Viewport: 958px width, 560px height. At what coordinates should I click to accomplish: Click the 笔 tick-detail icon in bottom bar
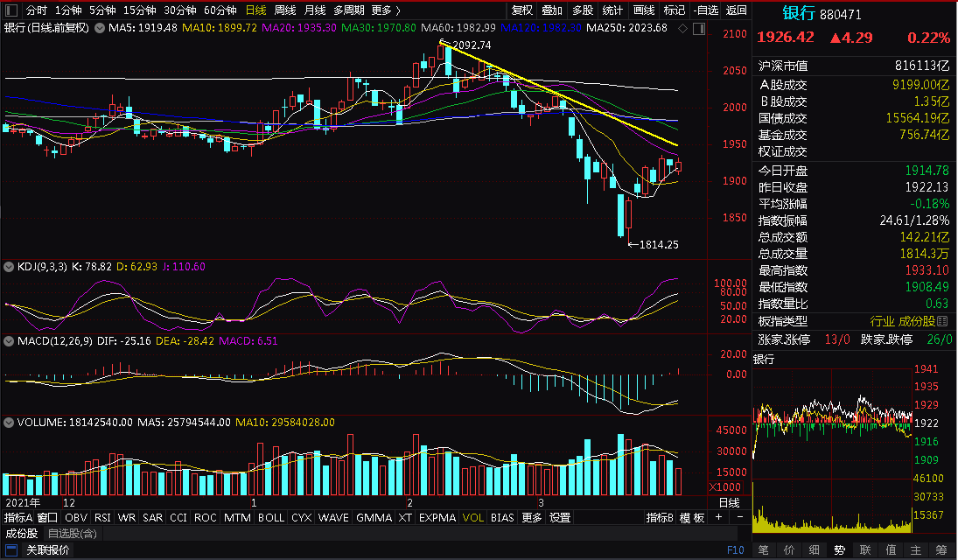coord(764,549)
